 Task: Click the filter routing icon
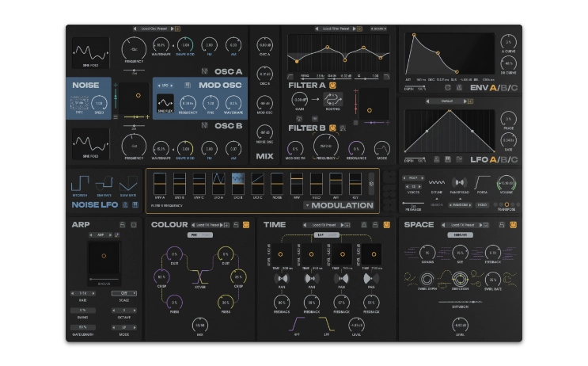pos(332,101)
